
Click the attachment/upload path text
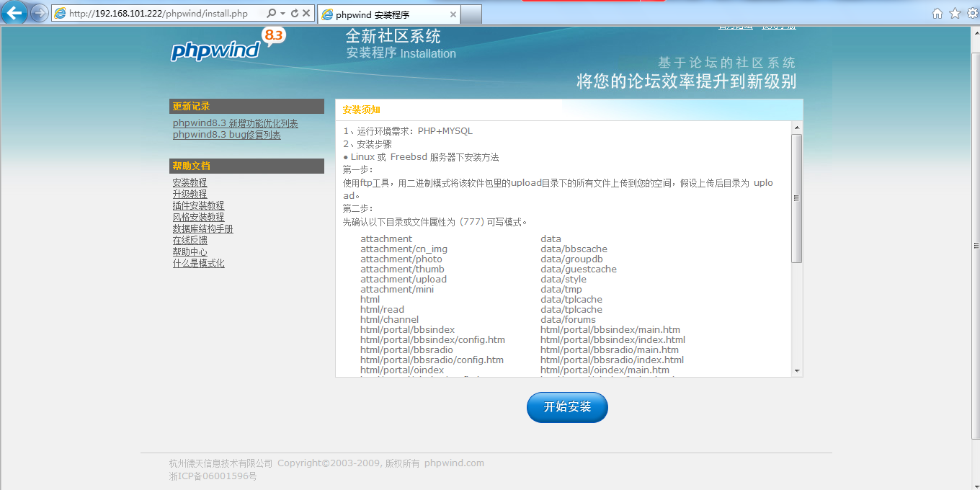click(x=404, y=280)
